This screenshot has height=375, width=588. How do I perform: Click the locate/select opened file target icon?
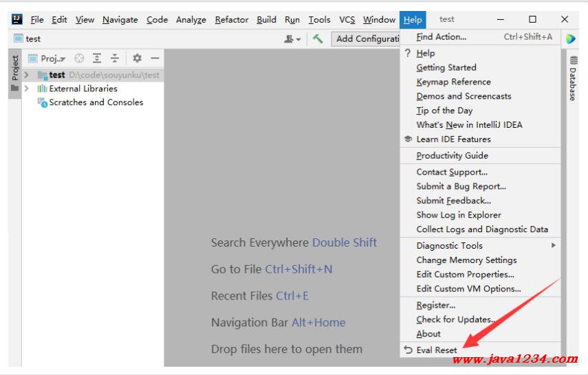tap(79, 59)
